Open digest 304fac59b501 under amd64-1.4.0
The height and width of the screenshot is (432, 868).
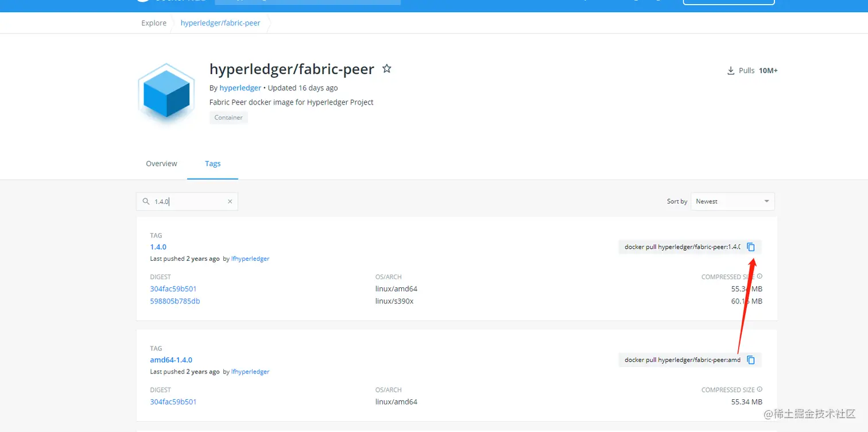tap(173, 402)
